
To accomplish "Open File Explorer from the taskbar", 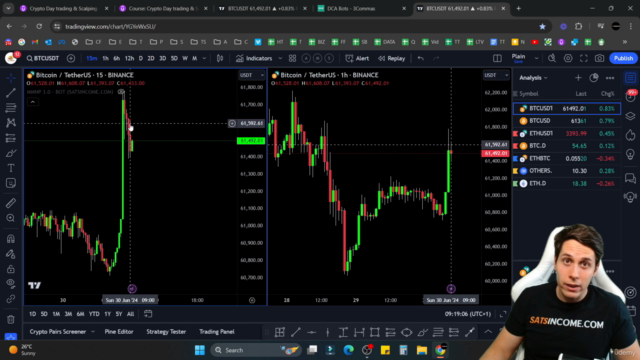I will tap(422, 350).
